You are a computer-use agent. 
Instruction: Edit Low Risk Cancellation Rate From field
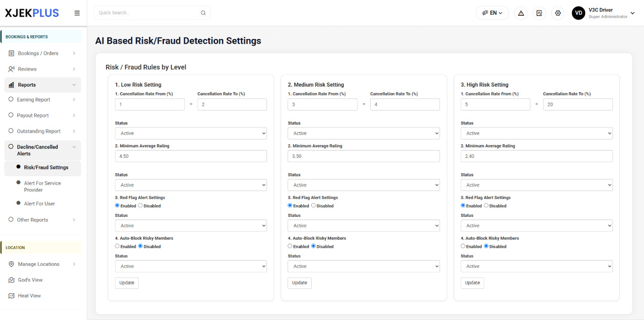coord(150,104)
